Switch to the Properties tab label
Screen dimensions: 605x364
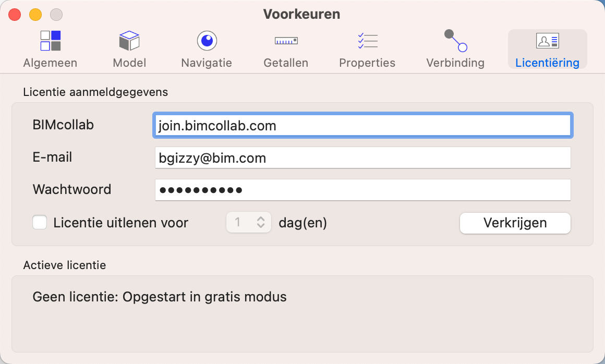[x=367, y=63]
